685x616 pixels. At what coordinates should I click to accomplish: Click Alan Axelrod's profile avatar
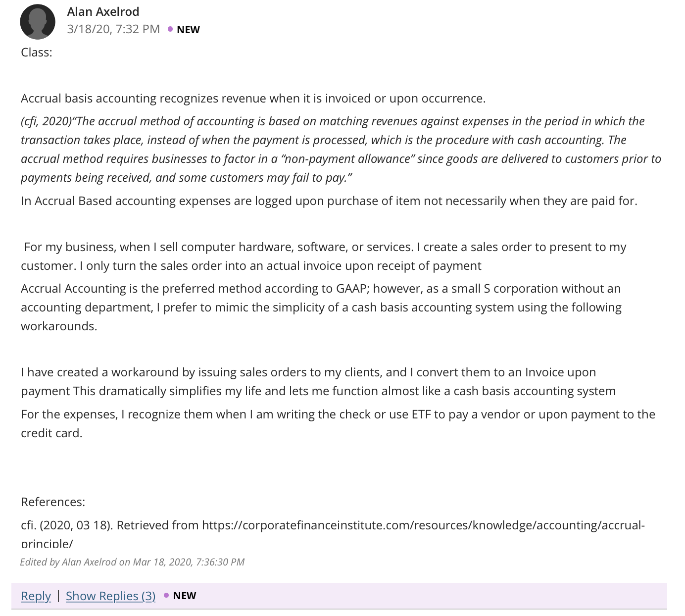(x=38, y=22)
